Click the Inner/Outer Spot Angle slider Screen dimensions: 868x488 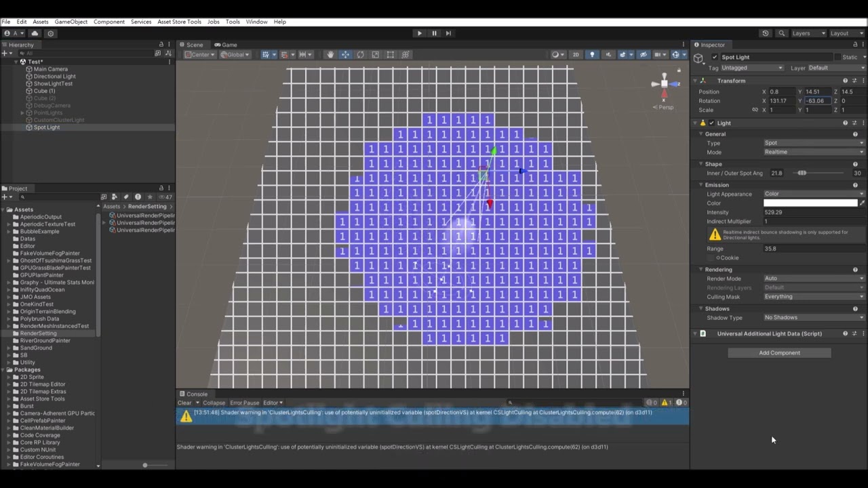pyautogui.click(x=816, y=174)
